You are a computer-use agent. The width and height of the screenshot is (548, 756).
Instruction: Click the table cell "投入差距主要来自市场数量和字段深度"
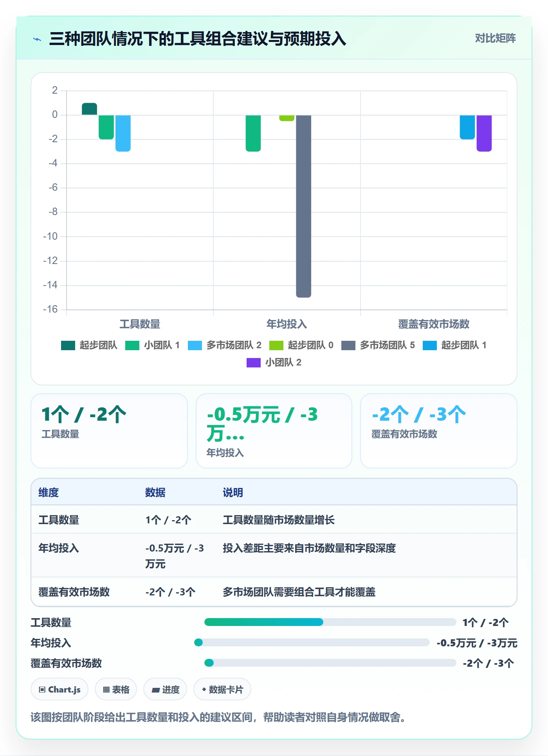tap(309, 548)
